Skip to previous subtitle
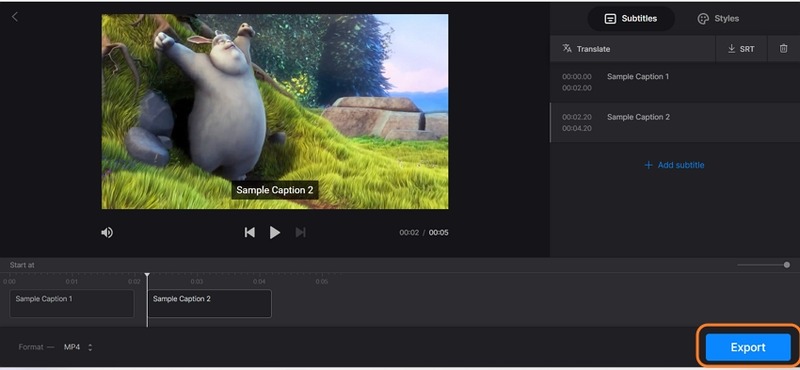Image resolution: width=800 pixels, height=370 pixels. pyautogui.click(x=249, y=233)
